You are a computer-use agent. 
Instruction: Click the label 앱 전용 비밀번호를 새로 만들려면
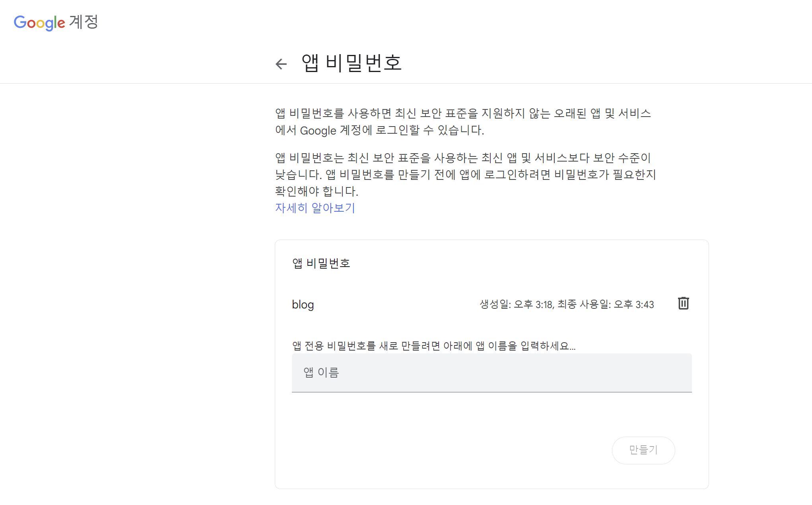(x=433, y=346)
